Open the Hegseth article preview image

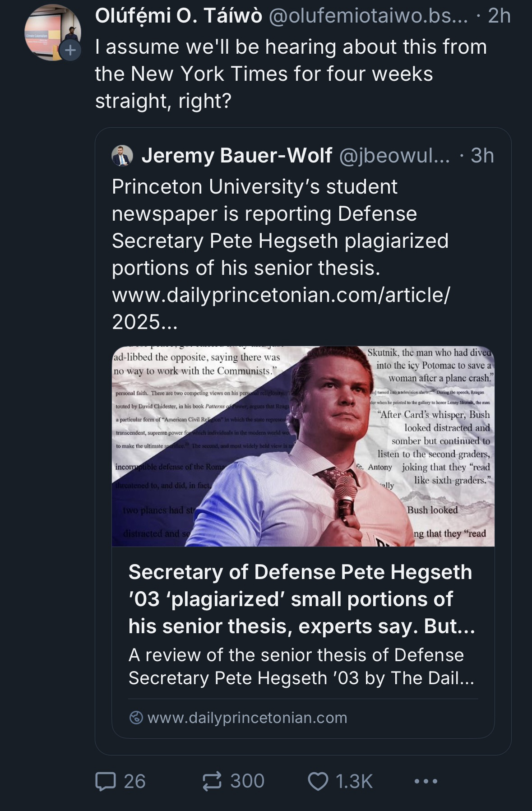tap(303, 446)
